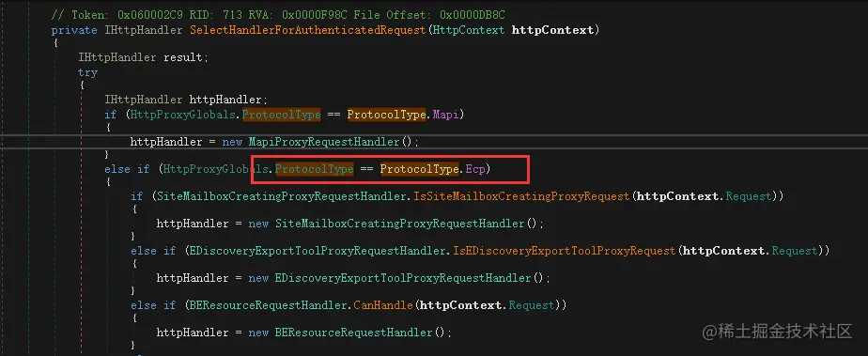
Task: Click SiteMailboxCreatingProxyRequestHandler after the new keyword
Action: (399, 224)
